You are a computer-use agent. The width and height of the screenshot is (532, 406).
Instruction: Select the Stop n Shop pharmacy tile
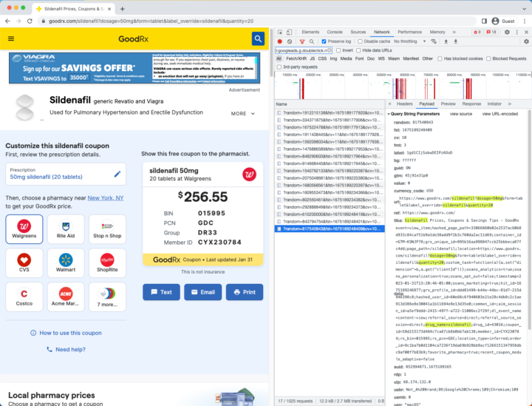pos(107,229)
